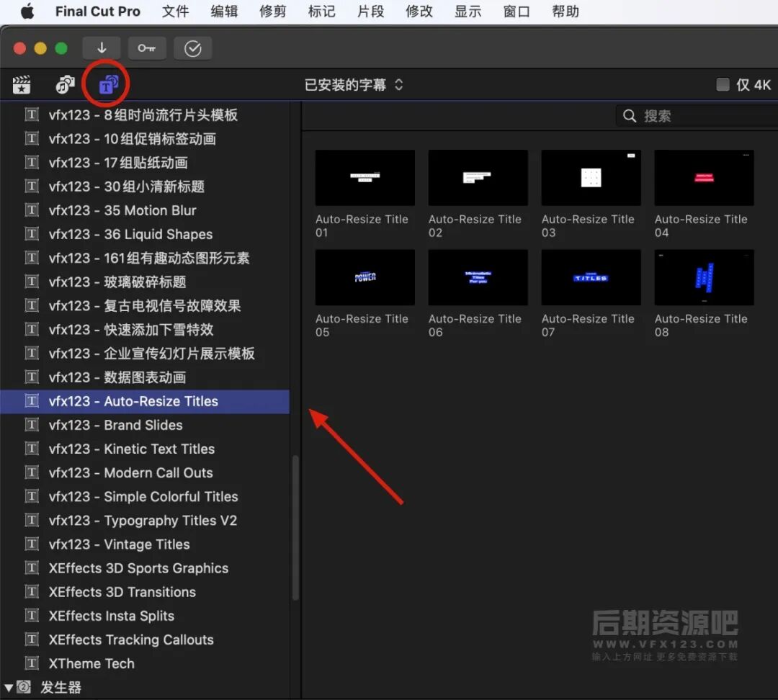Toggle the XEffects 3D Transitions category selection
The width and height of the screenshot is (778, 700).
[122, 592]
